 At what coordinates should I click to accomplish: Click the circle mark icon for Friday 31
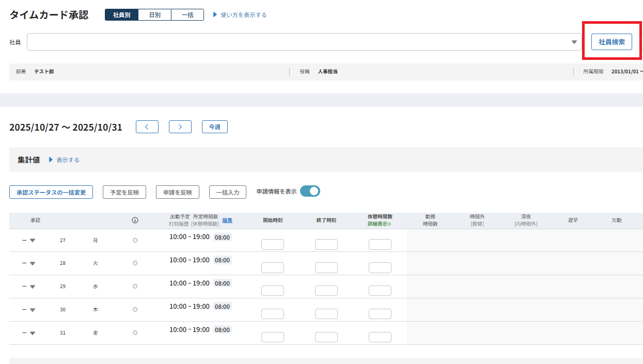(x=135, y=333)
